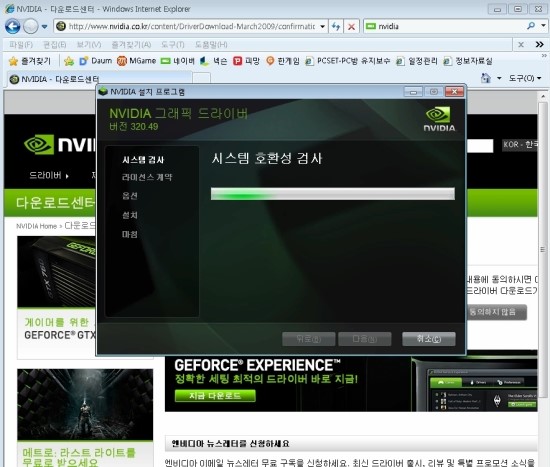
Task: Click the IE logo in window title bar
Action: [x=9, y=8]
